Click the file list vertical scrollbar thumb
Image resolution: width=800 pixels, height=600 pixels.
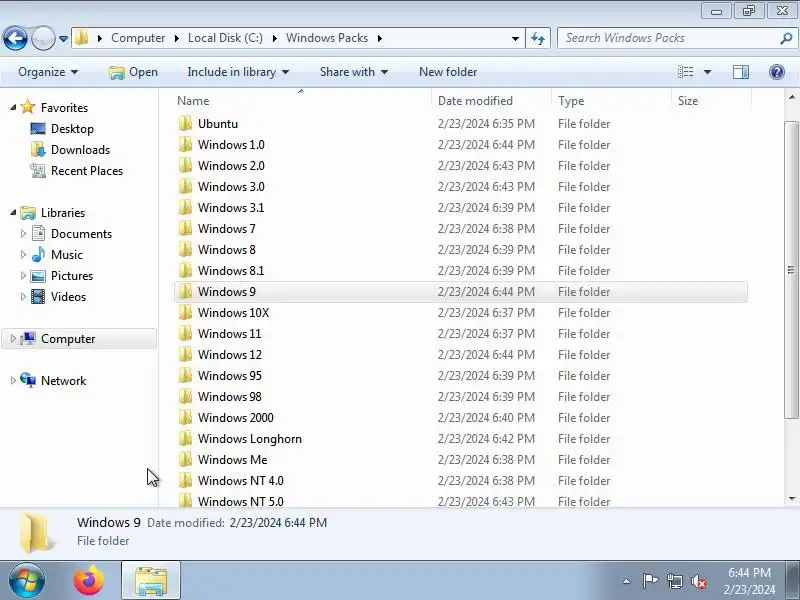pos(791,269)
